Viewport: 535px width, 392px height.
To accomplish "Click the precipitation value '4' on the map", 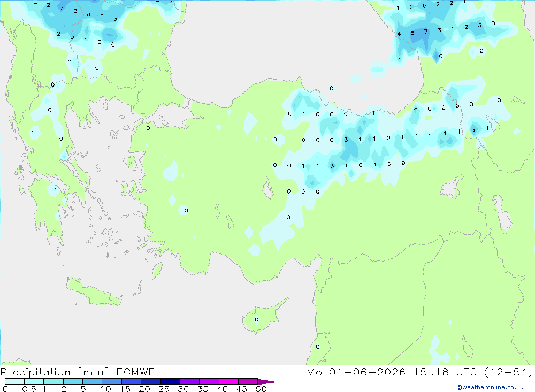I will pyautogui.click(x=399, y=34).
